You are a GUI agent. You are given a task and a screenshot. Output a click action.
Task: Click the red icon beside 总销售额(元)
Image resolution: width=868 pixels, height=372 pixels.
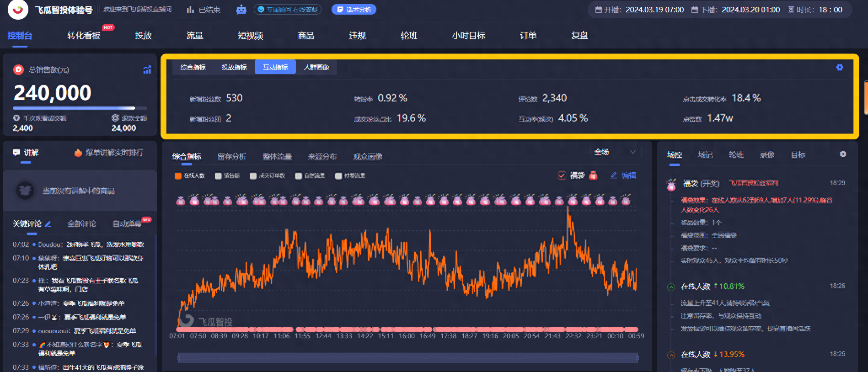click(x=19, y=69)
